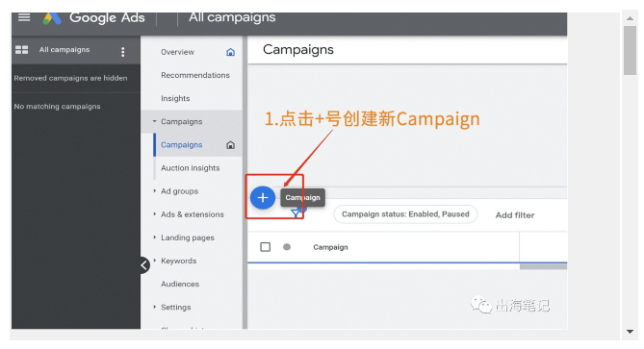This screenshot has height=349, width=644.
Task: Open the Audiences page
Action: click(180, 284)
